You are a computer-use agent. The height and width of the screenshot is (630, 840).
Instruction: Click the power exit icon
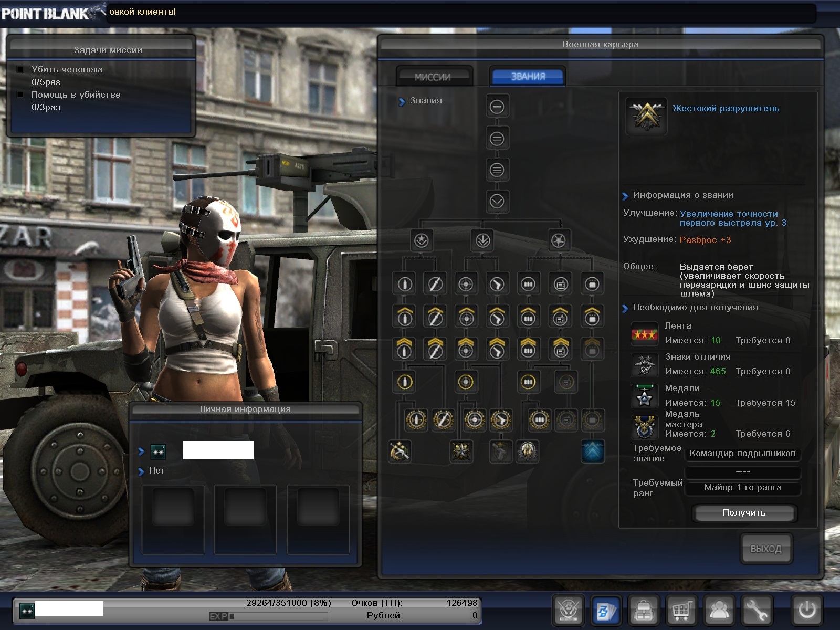[807, 610]
